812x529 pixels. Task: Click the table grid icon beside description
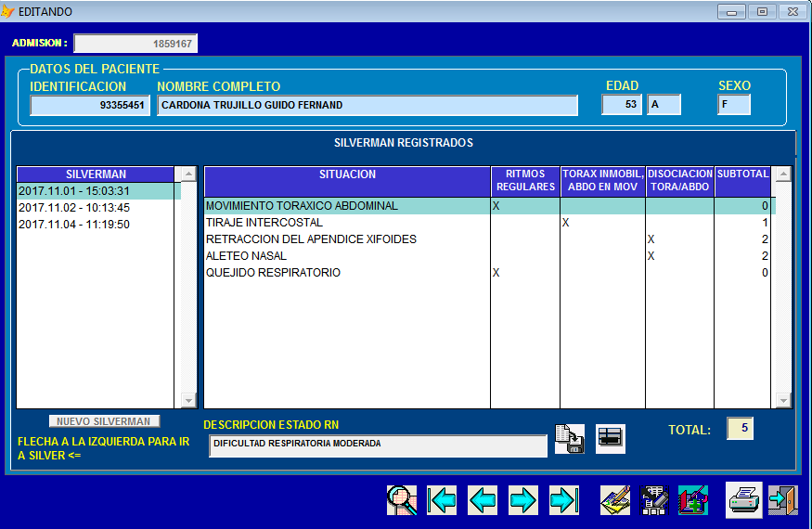611,439
